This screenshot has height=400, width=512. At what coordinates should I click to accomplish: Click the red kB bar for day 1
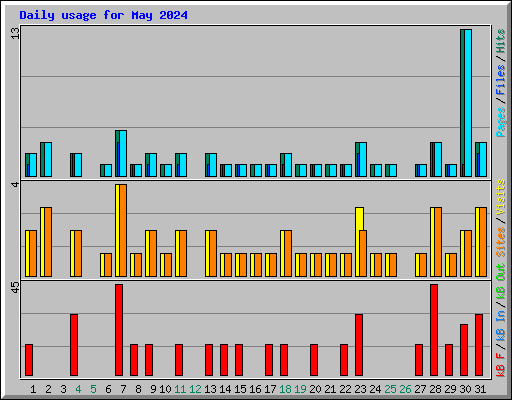tap(29, 360)
